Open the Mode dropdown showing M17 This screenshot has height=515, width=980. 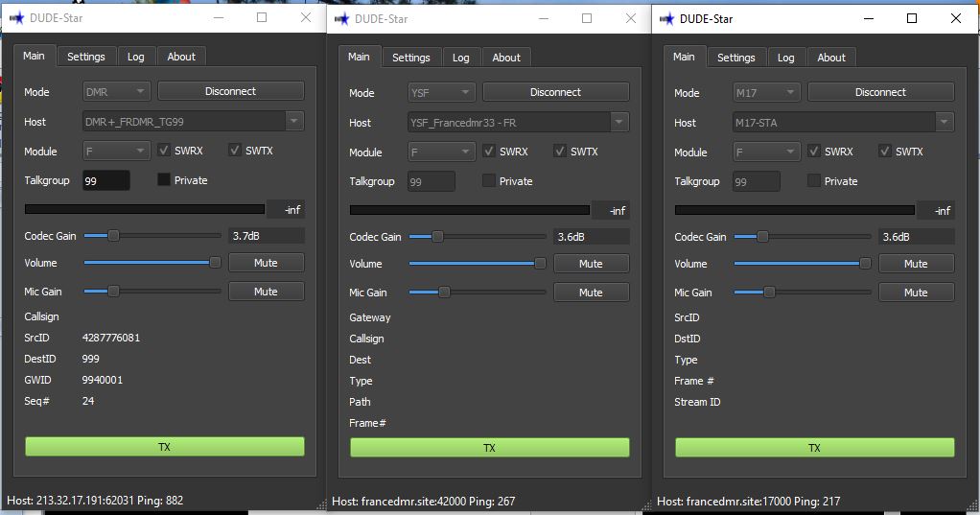766,93
